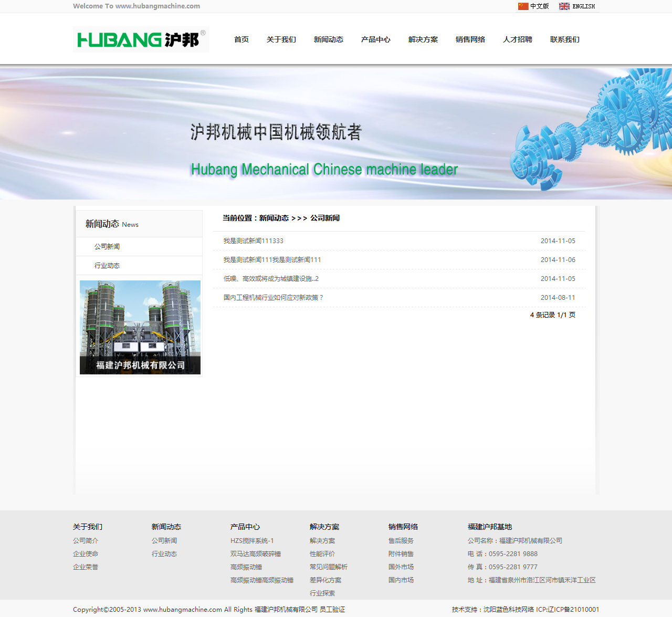
Task: Click the hero banner with Hubang Mechanical slogan
Action: click(336, 133)
